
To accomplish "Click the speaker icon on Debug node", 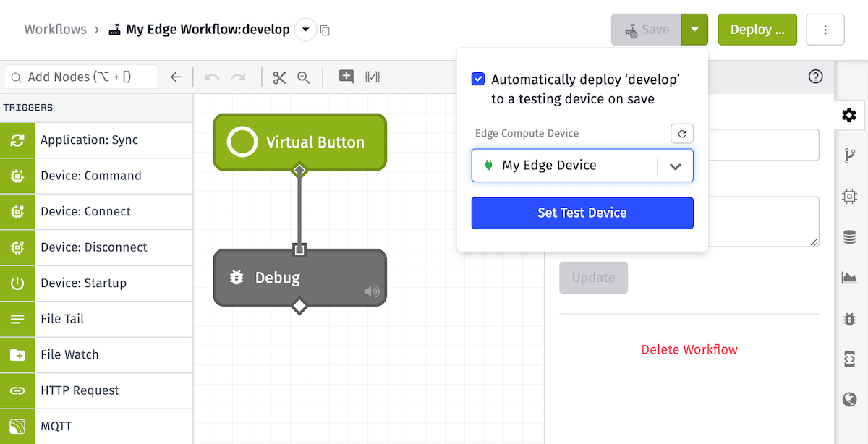I will (372, 291).
